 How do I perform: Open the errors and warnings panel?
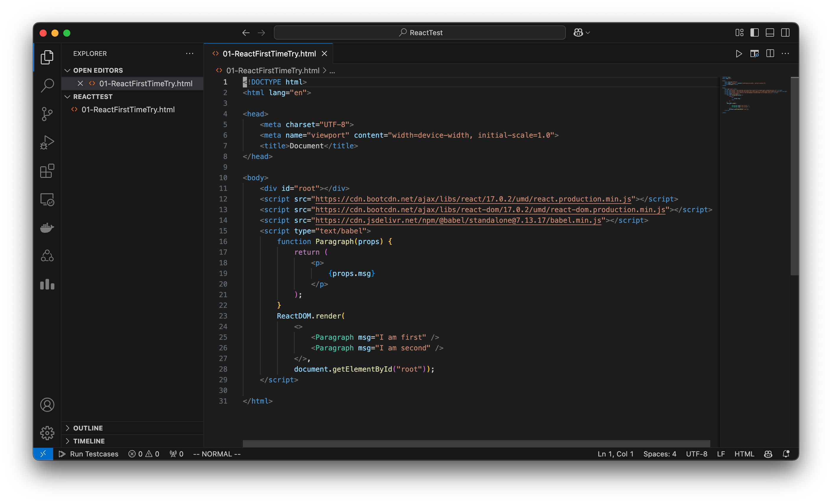[144, 454]
